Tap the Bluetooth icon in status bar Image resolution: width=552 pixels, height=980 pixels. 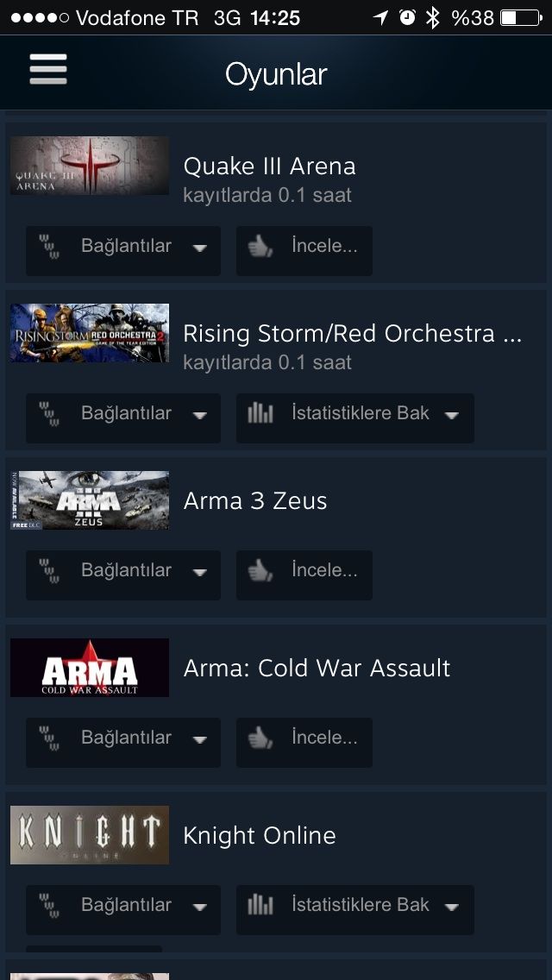click(x=432, y=18)
